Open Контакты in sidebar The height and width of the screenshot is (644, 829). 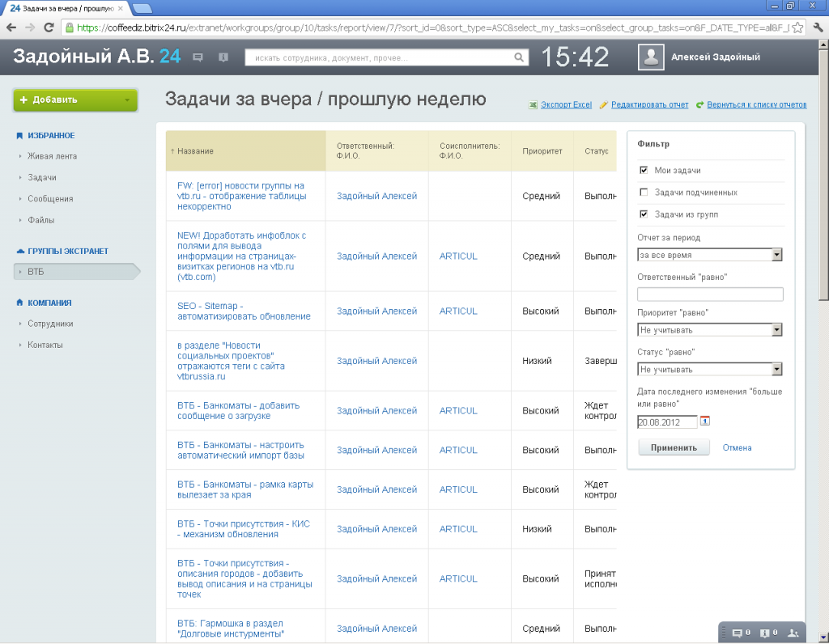coord(45,345)
